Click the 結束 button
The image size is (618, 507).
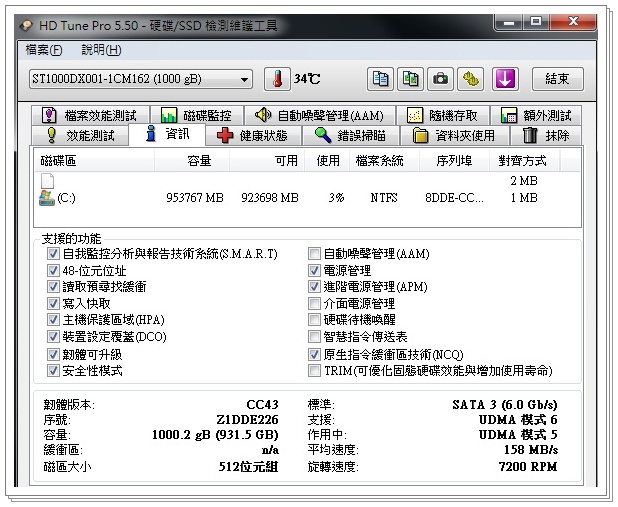(x=557, y=79)
